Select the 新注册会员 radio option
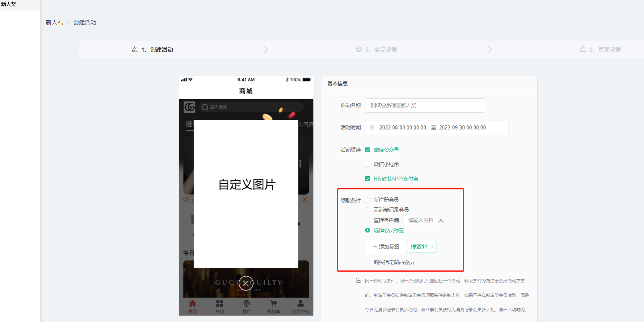 coord(367,200)
